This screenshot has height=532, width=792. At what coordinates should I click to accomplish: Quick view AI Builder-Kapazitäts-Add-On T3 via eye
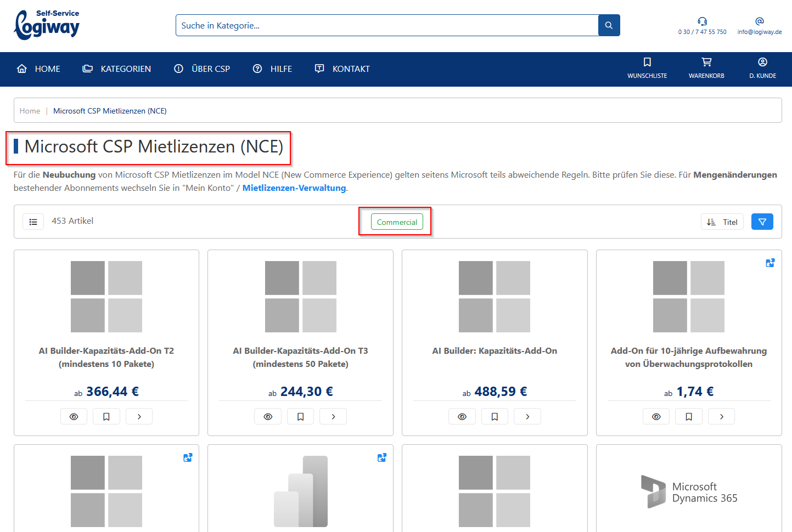[268, 417]
